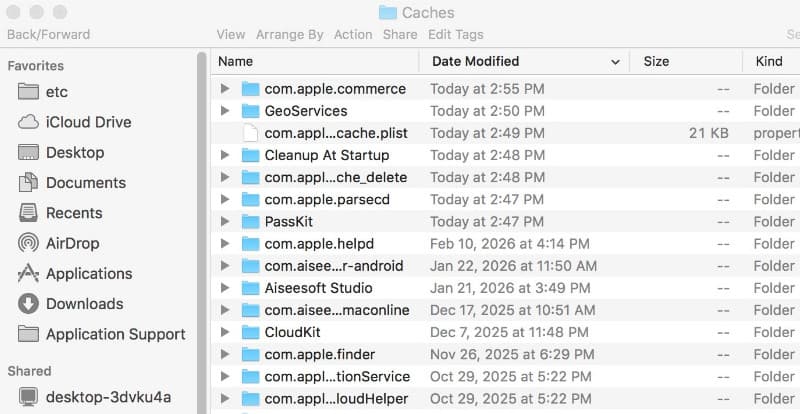This screenshot has height=414, width=800.
Task: Expand the com.appl...tionService folder
Action: point(224,377)
